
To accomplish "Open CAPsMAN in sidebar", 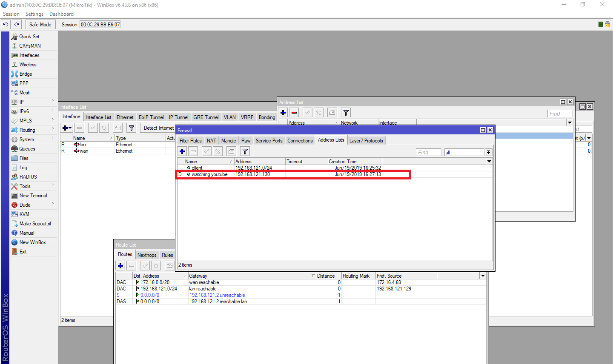I will coord(34,46).
